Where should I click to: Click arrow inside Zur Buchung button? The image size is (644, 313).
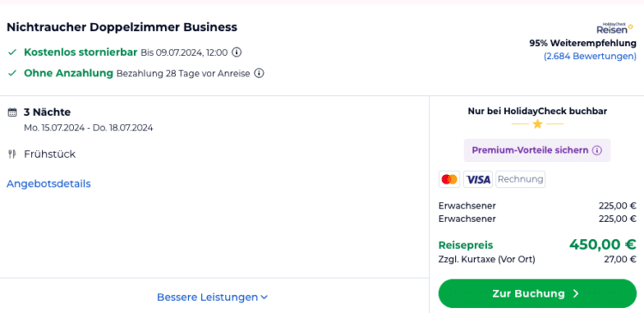point(576,294)
